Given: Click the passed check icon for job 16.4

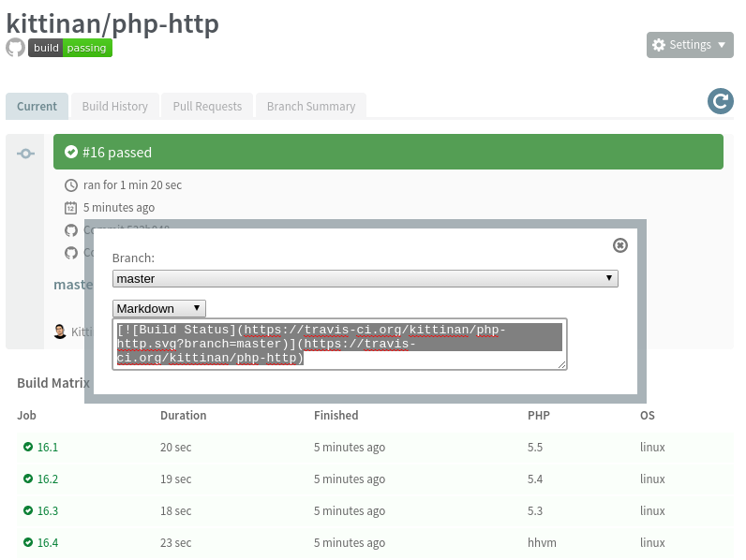Looking at the screenshot, I should [x=28, y=542].
